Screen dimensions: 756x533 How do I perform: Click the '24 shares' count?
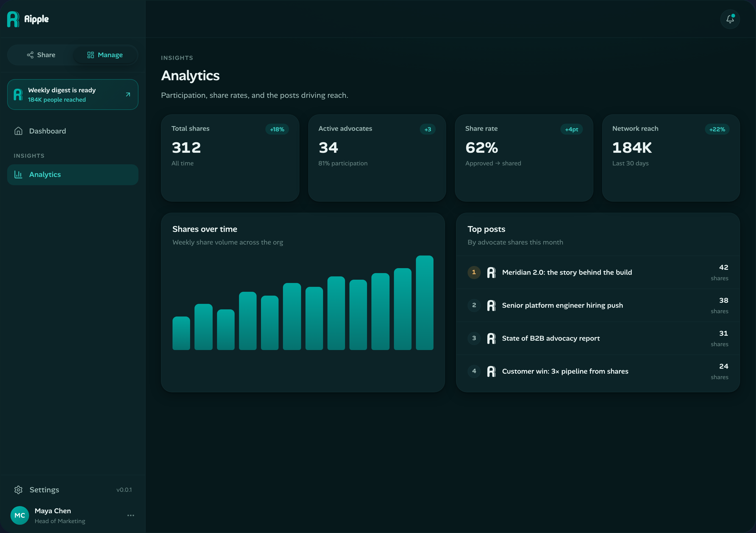(719, 371)
